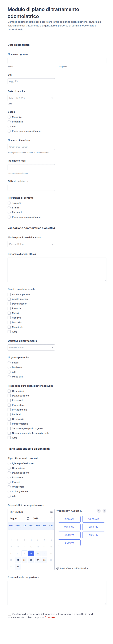Expand Motivo principale della visita dropdown
Image resolution: width=113 pixels, height=644 pixels.
31,244
